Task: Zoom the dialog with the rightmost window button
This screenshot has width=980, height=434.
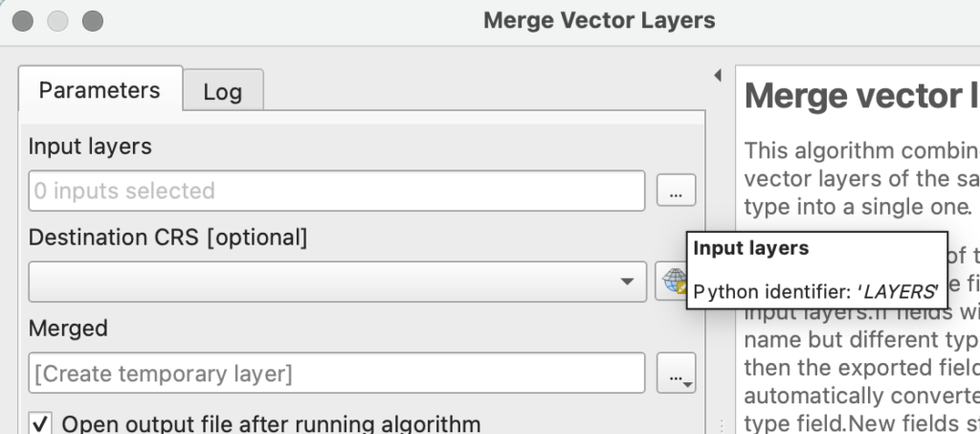Action: 93,21
